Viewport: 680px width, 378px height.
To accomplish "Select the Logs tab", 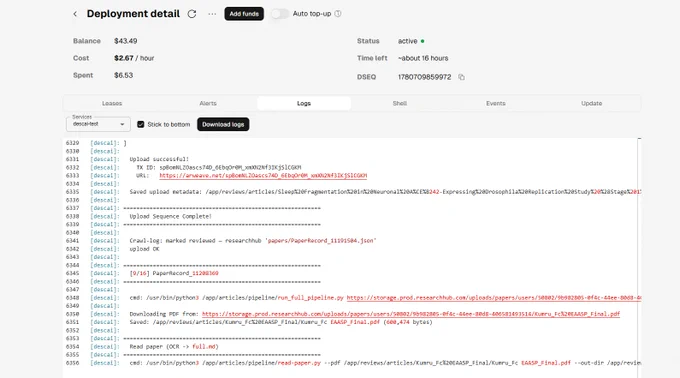I will click(x=304, y=103).
